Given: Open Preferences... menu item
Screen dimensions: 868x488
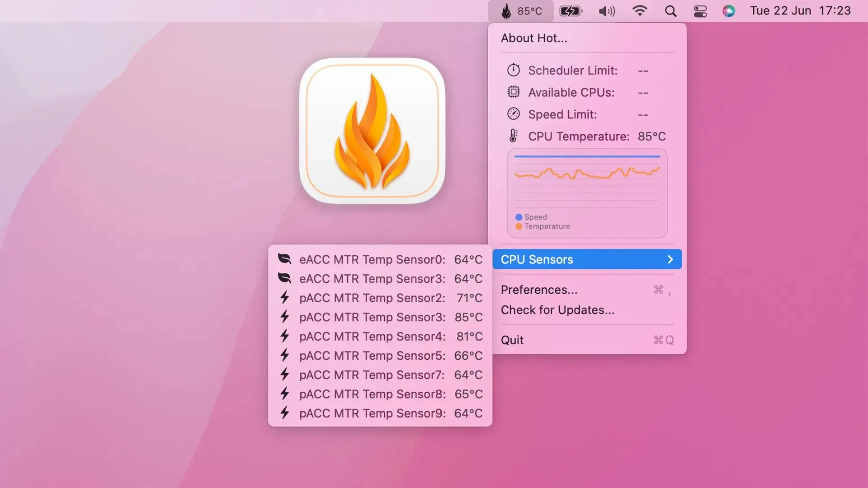Looking at the screenshot, I should (x=587, y=290).
